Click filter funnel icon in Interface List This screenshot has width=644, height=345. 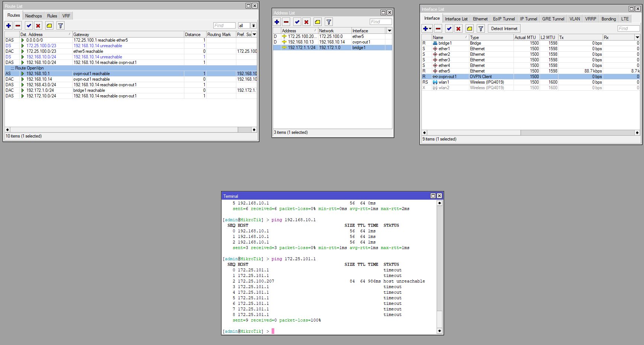point(481,29)
